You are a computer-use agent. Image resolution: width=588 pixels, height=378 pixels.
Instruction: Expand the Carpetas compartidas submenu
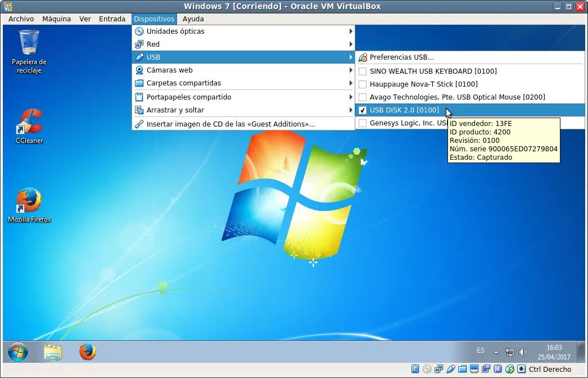[243, 83]
